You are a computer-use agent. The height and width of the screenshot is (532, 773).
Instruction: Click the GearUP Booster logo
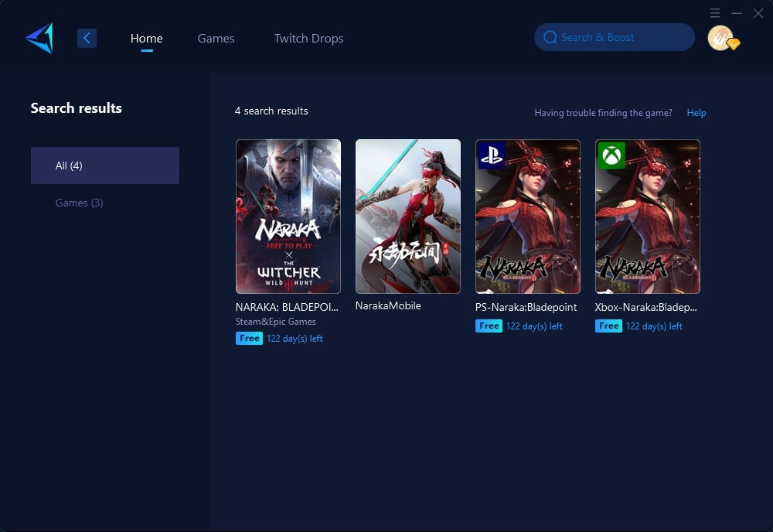click(39, 38)
